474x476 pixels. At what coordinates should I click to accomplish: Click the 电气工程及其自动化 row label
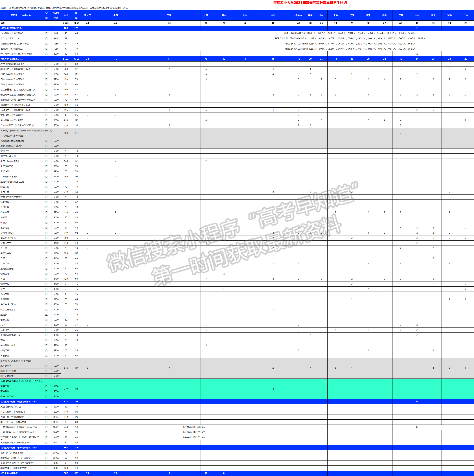tap(10, 161)
